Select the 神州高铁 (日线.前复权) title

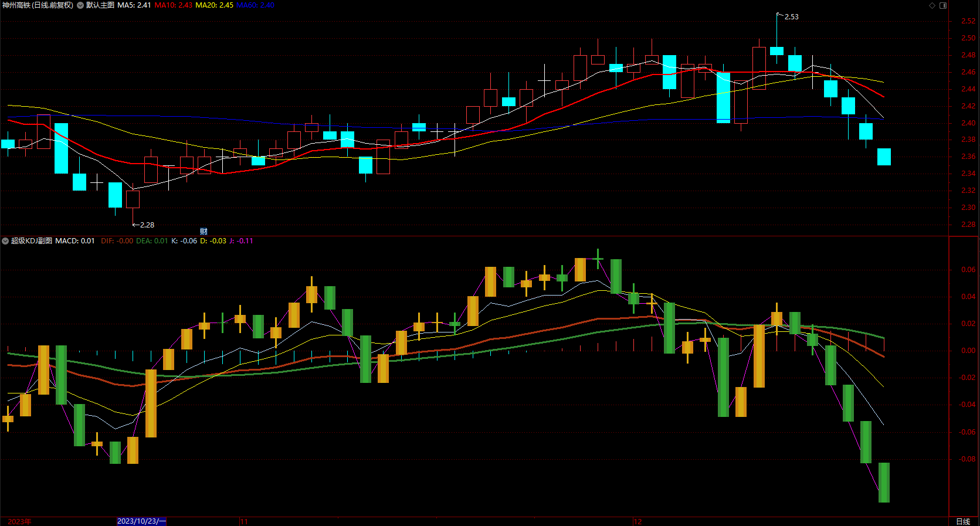tap(38, 5)
